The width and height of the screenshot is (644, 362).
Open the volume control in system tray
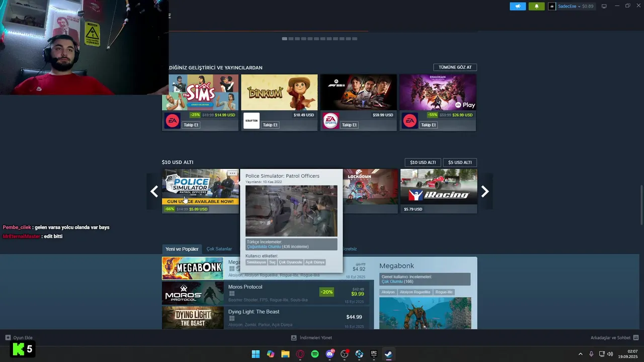click(610, 354)
